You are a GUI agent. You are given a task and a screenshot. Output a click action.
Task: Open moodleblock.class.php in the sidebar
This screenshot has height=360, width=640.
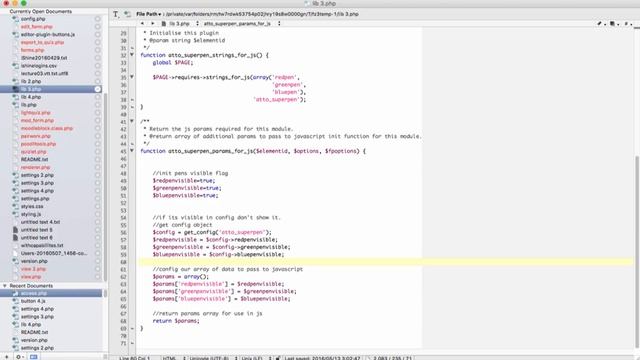pyautogui.click(x=47, y=128)
